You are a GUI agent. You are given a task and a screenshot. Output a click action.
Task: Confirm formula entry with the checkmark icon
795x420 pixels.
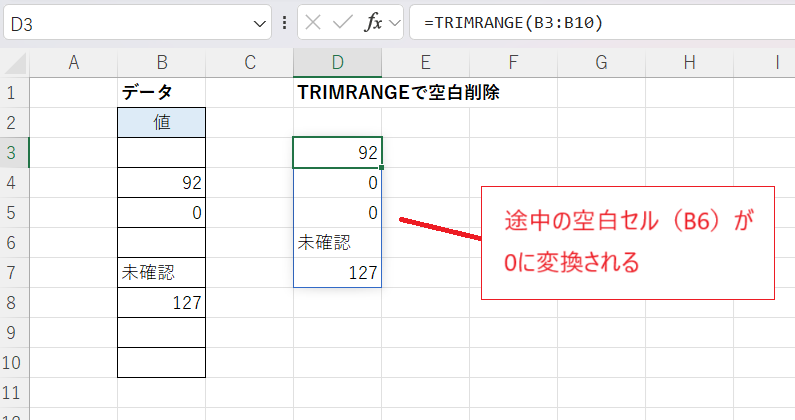pos(343,22)
